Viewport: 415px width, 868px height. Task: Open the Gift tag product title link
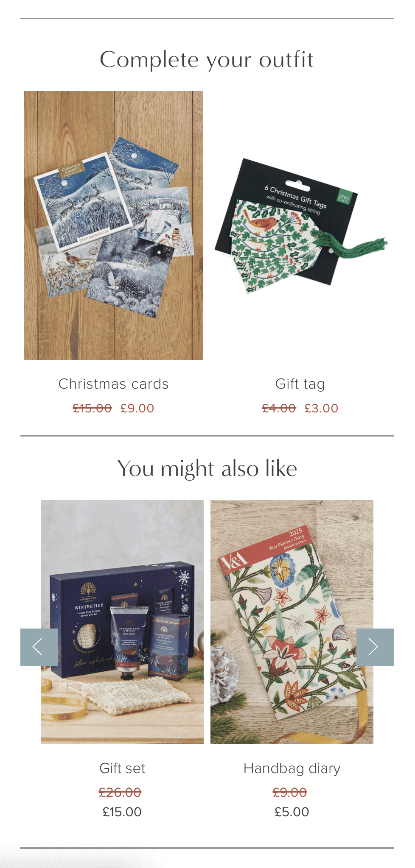300,384
